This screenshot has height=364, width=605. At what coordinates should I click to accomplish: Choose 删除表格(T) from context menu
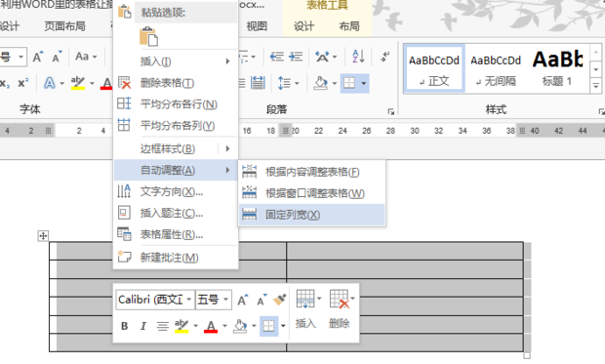pyautogui.click(x=176, y=83)
